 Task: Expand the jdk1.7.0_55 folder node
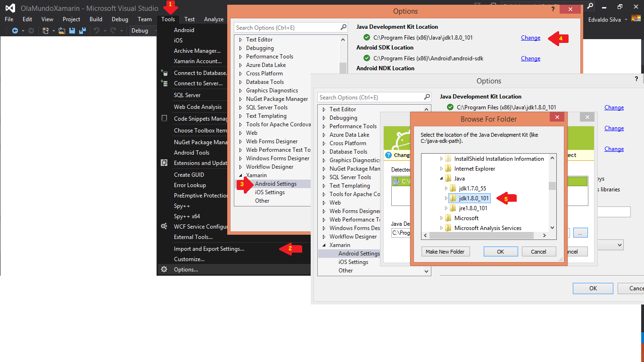click(x=446, y=189)
